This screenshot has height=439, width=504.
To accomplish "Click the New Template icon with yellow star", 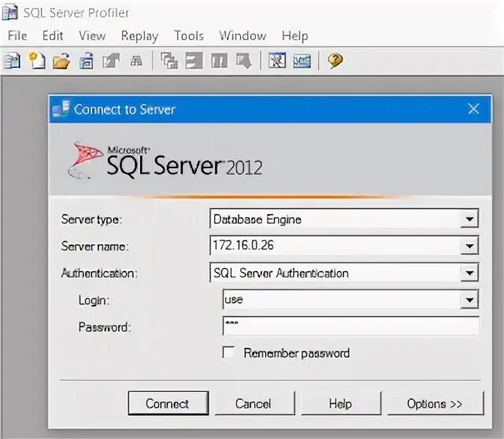I will [x=37, y=61].
